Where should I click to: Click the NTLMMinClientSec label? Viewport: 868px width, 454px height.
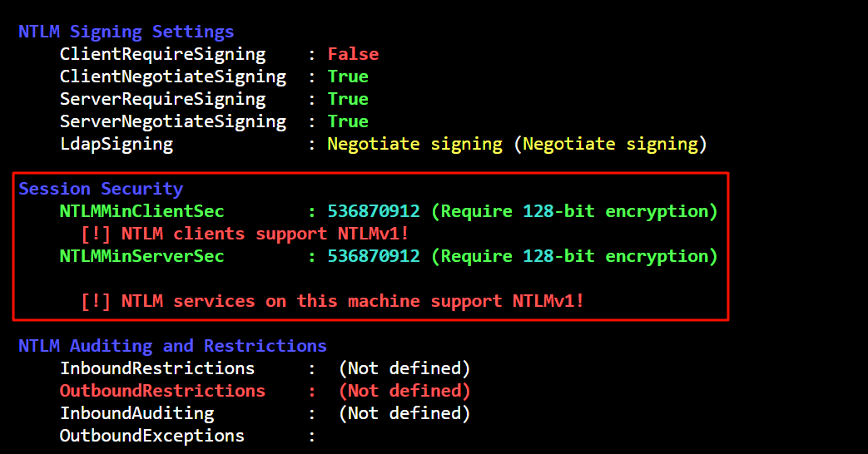141,211
